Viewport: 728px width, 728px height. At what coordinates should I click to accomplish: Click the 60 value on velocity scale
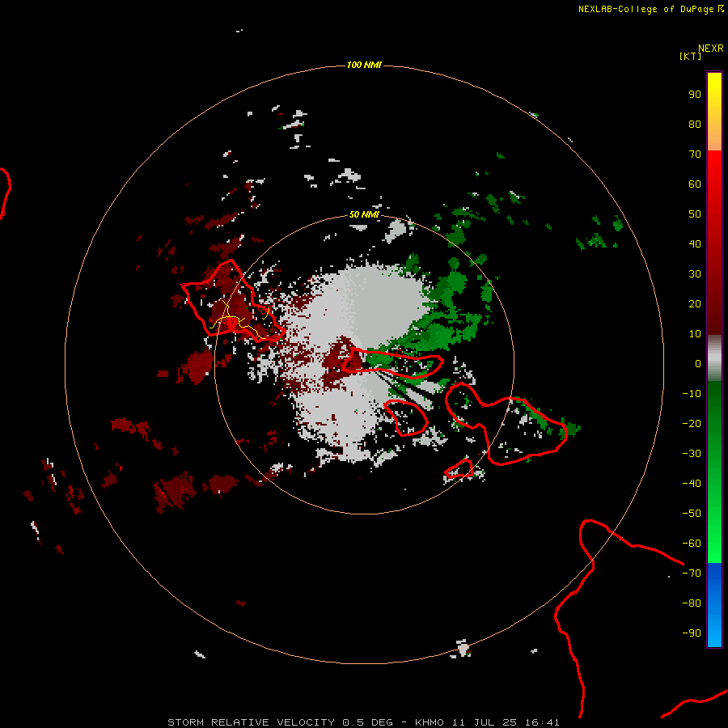tap(695, 184)
